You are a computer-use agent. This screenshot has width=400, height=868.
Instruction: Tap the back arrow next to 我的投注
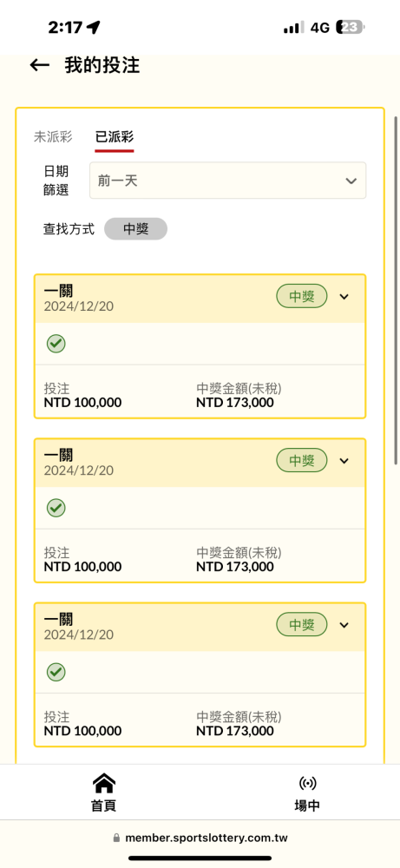tap(39, 65)
